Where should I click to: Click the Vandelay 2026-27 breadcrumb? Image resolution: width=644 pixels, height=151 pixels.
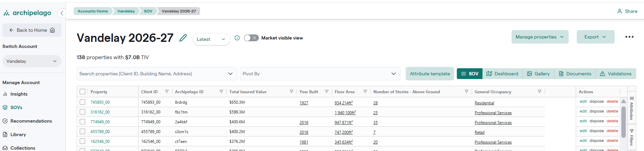[179, 11]
